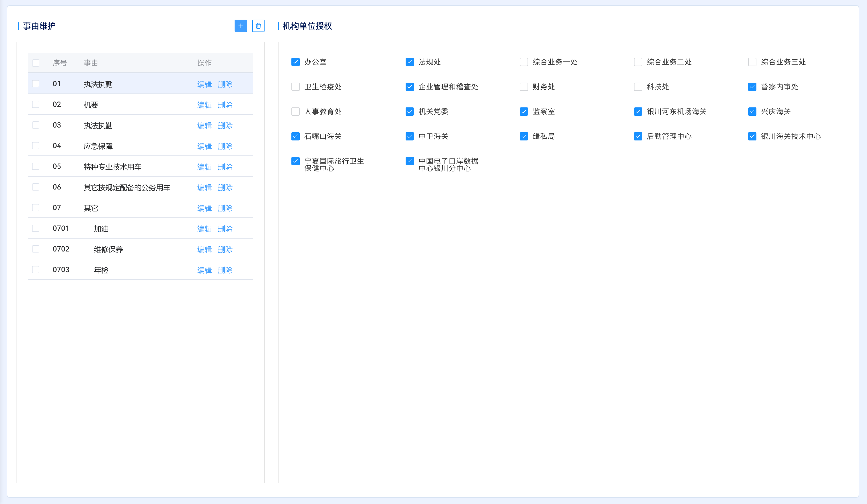
Task: Select row 02 机要 checkbox
Action: pyautogui.click(x=36, y=104)
